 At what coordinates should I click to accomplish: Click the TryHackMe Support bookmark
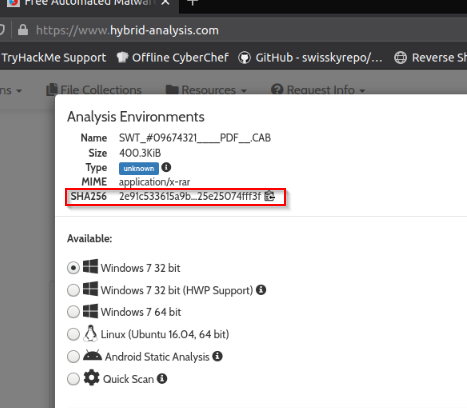(53, 58)
